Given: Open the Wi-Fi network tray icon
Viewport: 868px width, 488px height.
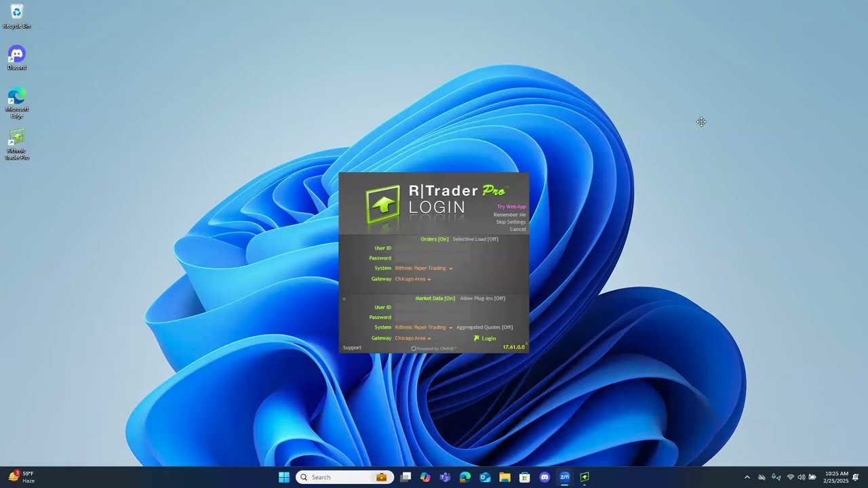Looking at the screenshot, I should coord(790,477).
